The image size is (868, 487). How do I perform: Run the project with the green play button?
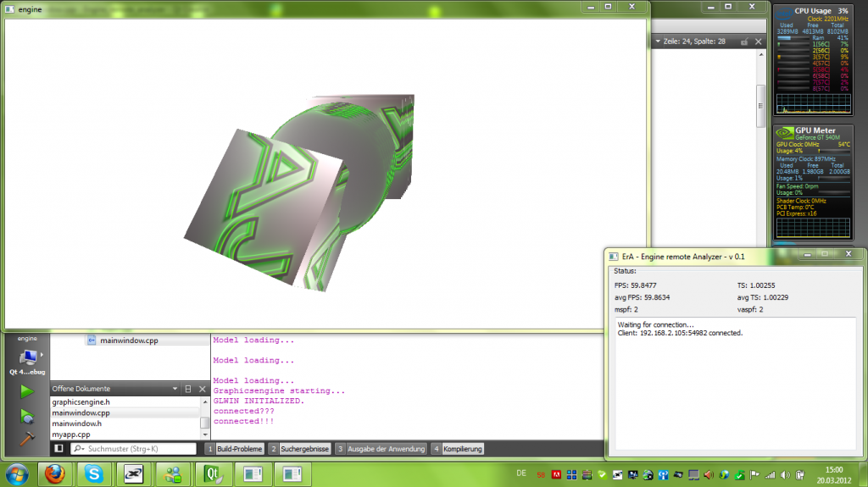[x=26, y=391]
